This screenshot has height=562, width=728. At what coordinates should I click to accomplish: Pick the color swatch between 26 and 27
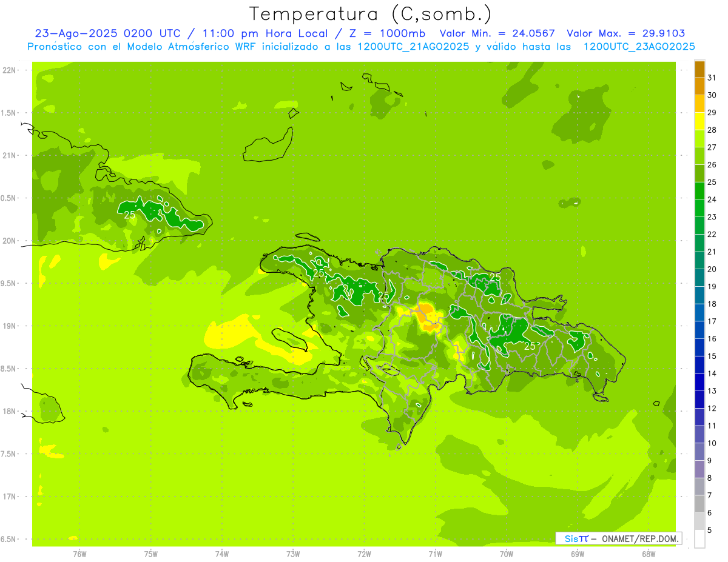pos(699,156)
